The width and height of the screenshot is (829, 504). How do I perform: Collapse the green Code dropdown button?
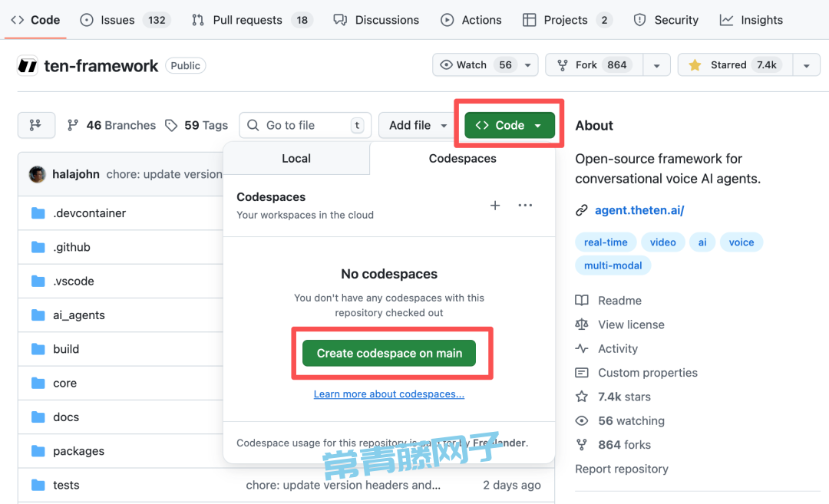510,125
